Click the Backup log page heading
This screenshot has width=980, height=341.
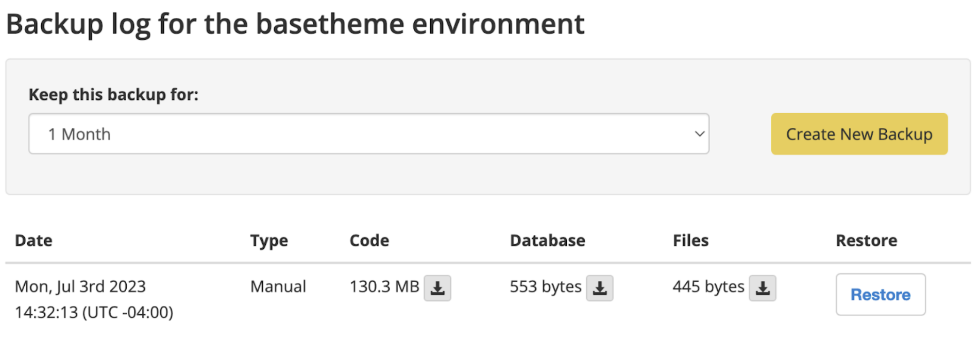click(x=295, y=24)
